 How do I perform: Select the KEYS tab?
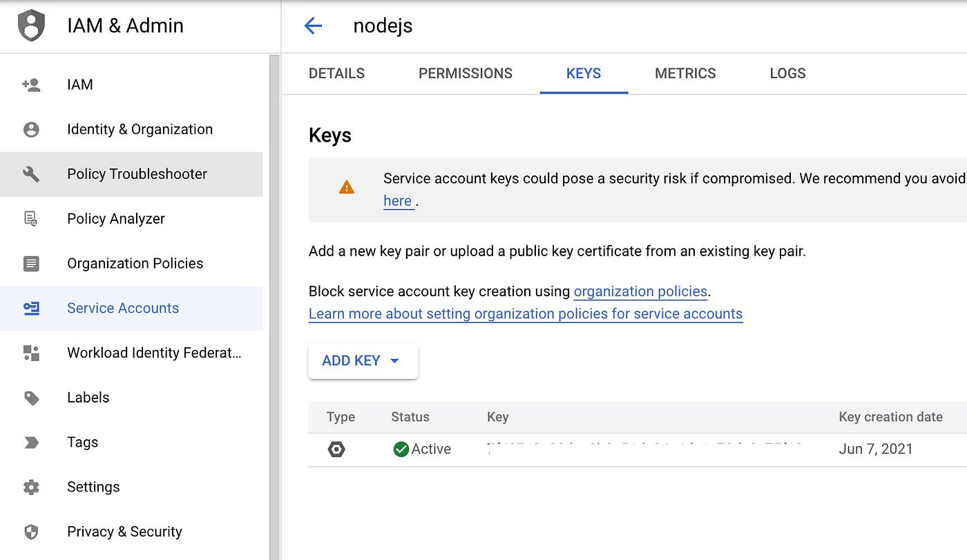coord(584,73)
